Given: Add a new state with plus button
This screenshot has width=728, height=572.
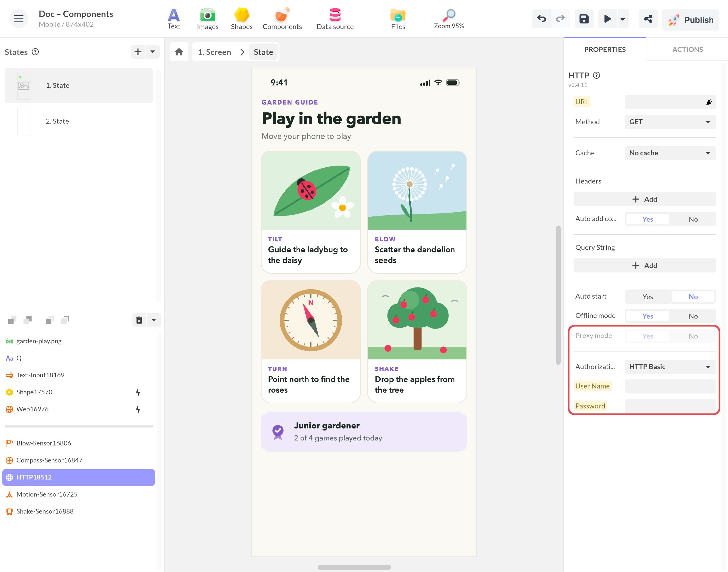Looking at the screenshot, I should [x=138, y=52].
